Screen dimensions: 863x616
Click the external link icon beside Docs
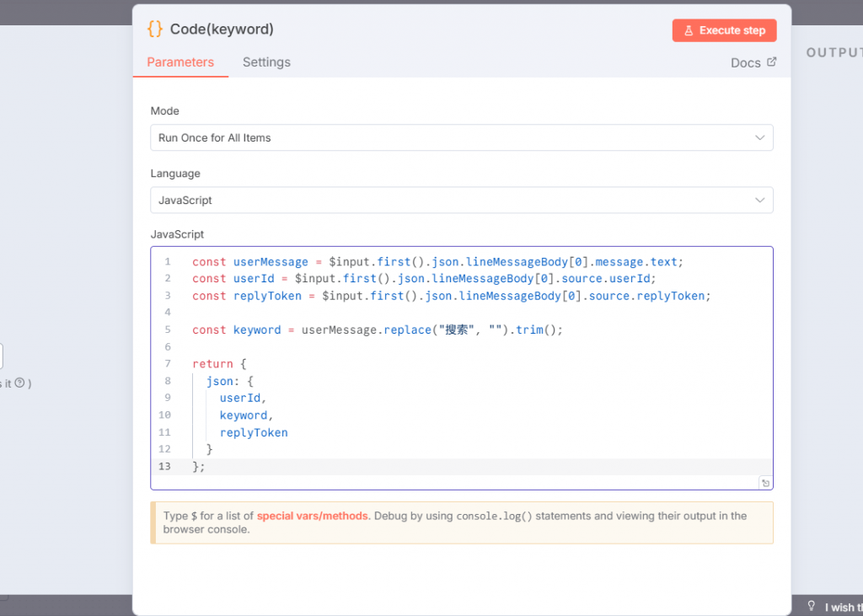click(771, 62)
